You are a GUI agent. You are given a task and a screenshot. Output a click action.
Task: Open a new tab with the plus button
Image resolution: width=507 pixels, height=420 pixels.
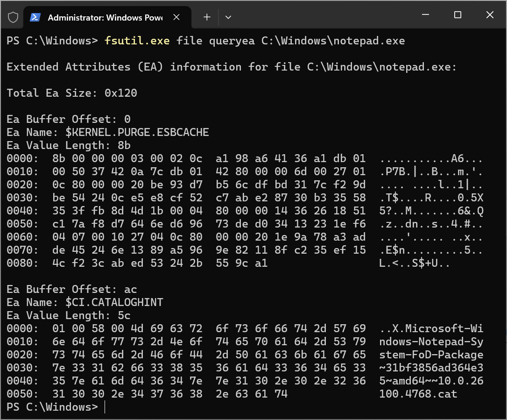click(x=207, y=17)
